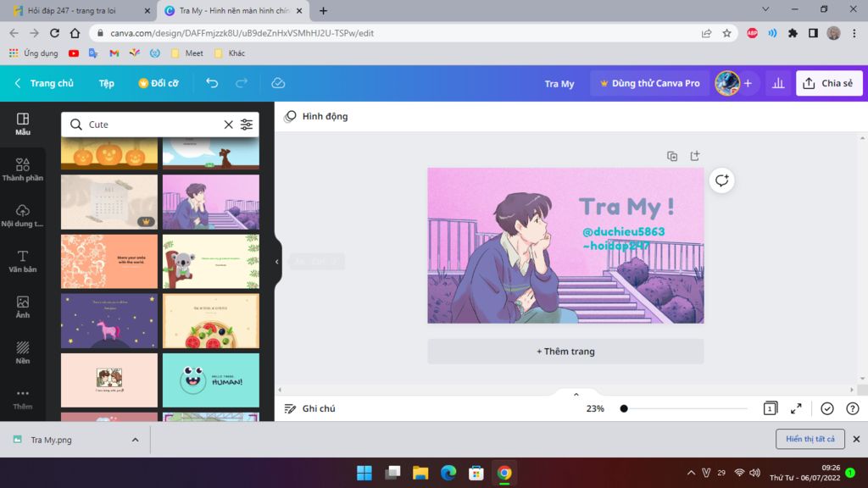Open the Mẫu templates panel

(23, 124)
